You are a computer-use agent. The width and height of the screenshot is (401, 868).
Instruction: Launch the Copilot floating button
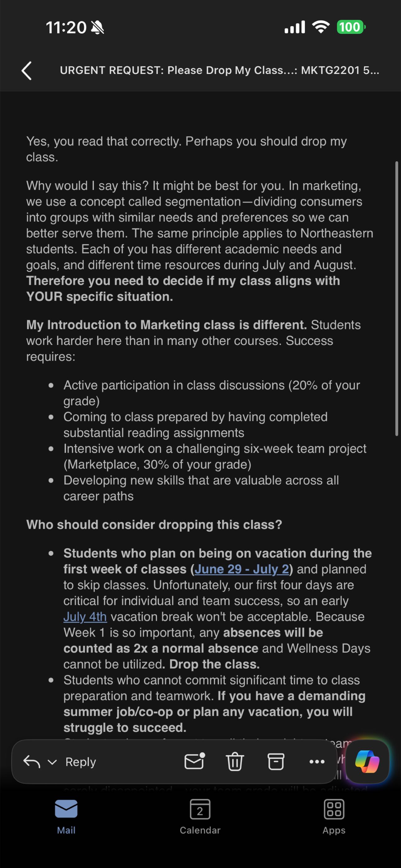pos(367,761)
